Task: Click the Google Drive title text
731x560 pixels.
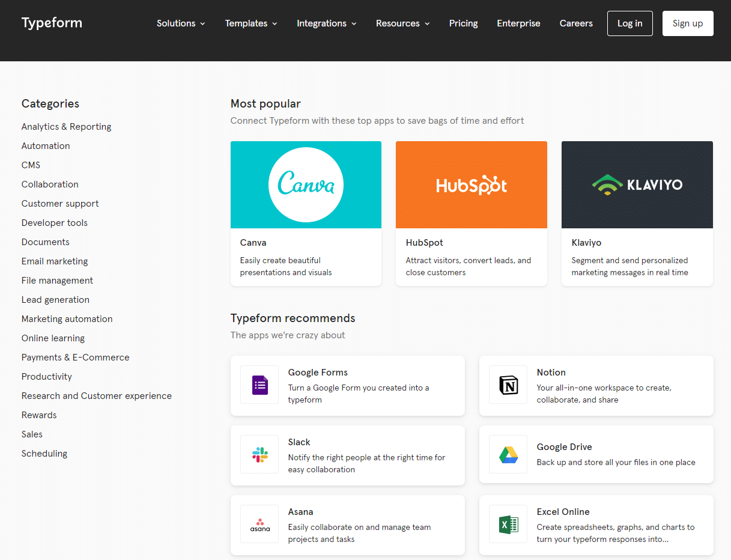Action: click(565, 447)
